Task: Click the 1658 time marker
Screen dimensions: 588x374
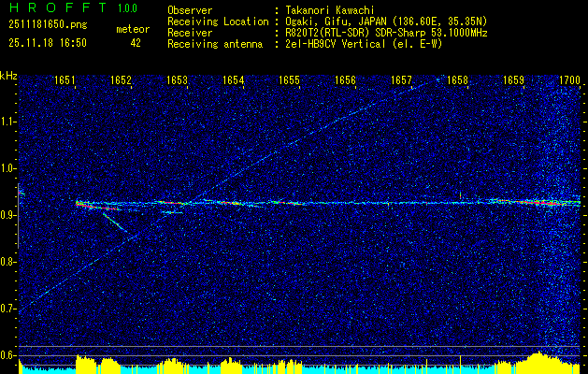Action: pyautogui.click(x=457, y=79)
